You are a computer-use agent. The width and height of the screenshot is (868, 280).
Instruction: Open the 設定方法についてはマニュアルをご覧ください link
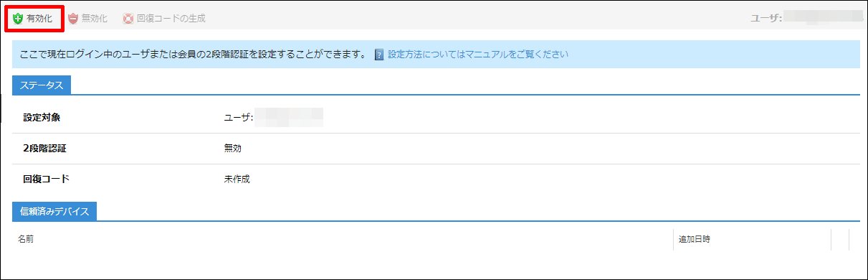[478, 54]
